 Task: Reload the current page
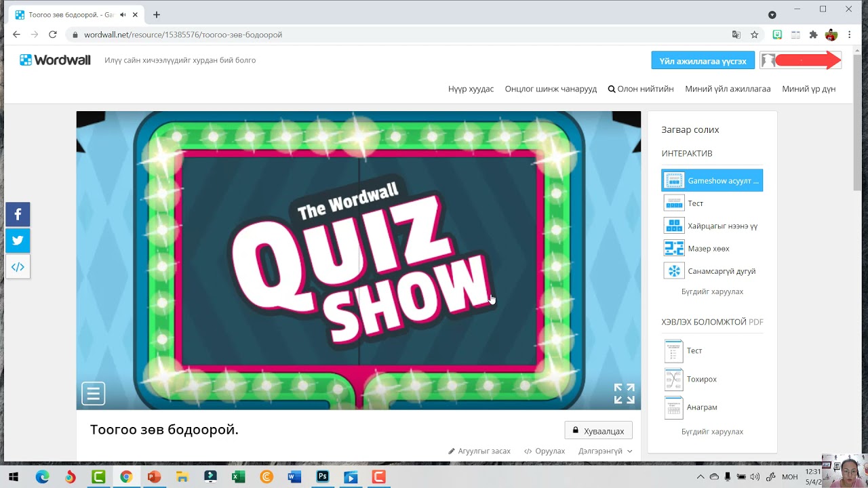pyautogui.click(x=52, y=35)
